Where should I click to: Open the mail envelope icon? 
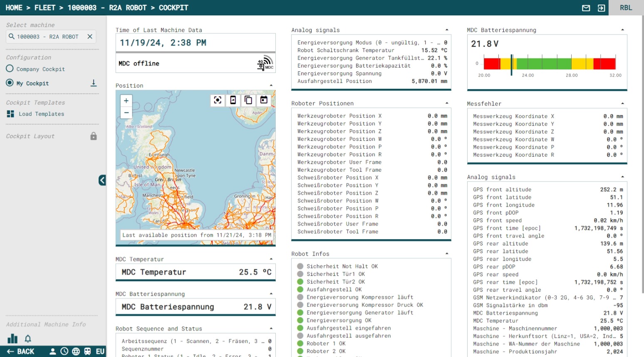[x=586, y=8]
